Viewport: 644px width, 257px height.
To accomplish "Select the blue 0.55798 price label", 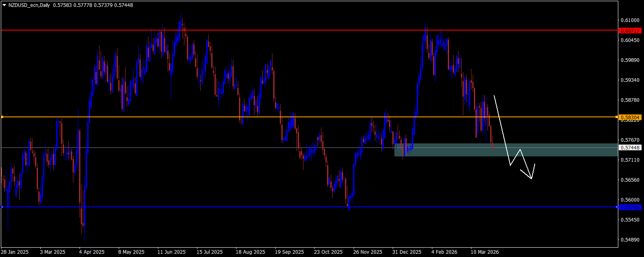I will click(630, 207).
